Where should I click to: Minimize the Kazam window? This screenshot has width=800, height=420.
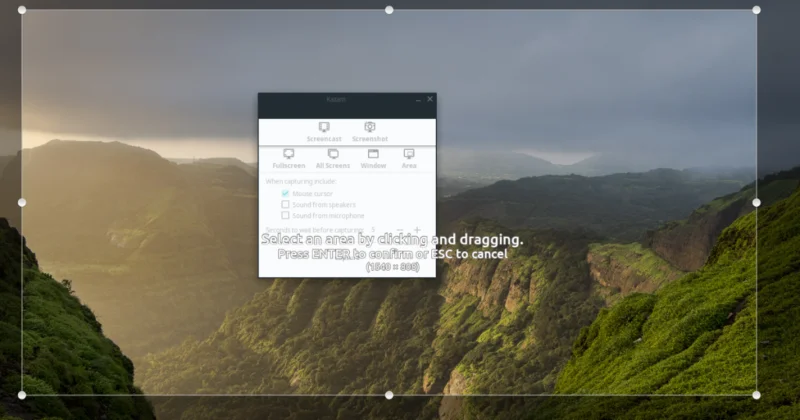pos(418,100)
